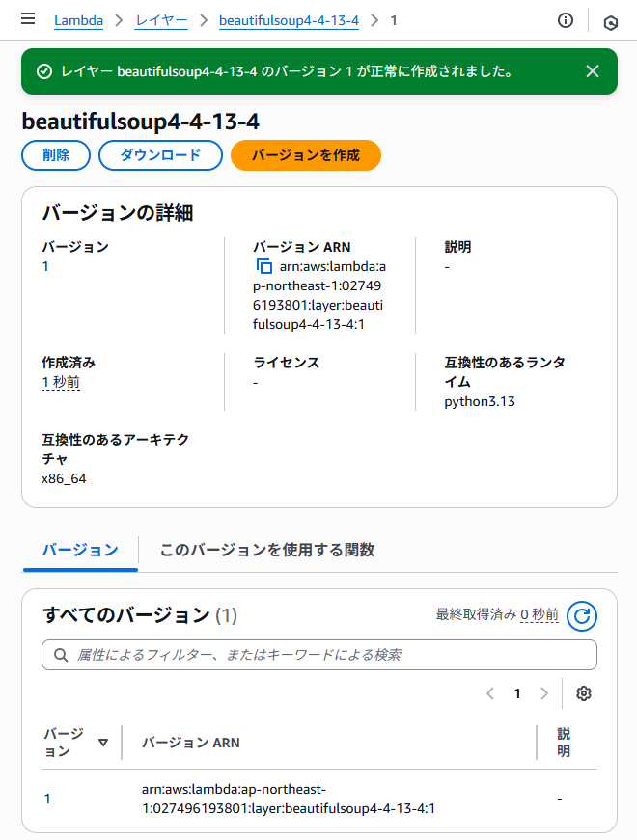637x840 pixels.
Task: Click the ダウンロード button
Action: point(160,155)
